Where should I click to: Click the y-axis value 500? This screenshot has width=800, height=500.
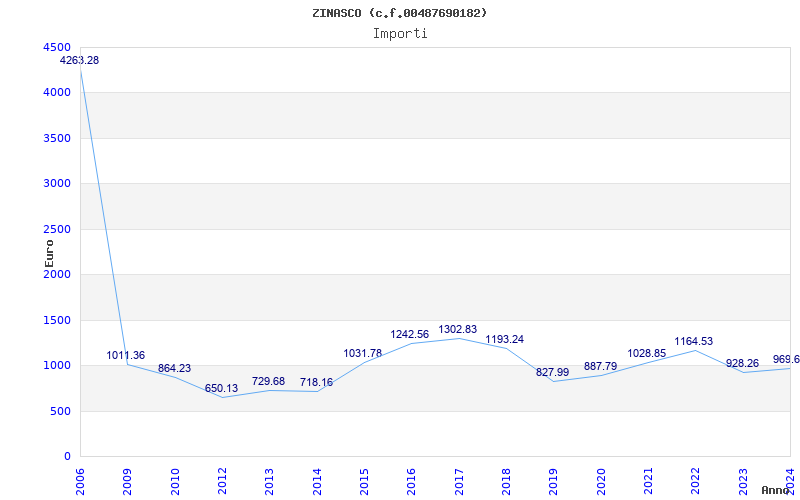click(x=61, y=411)
